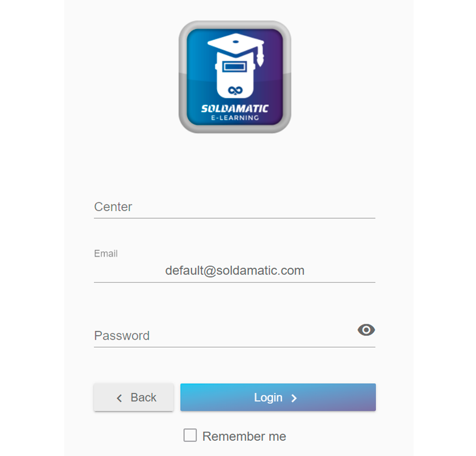Click the Center placeholder label

coord(113,207)
